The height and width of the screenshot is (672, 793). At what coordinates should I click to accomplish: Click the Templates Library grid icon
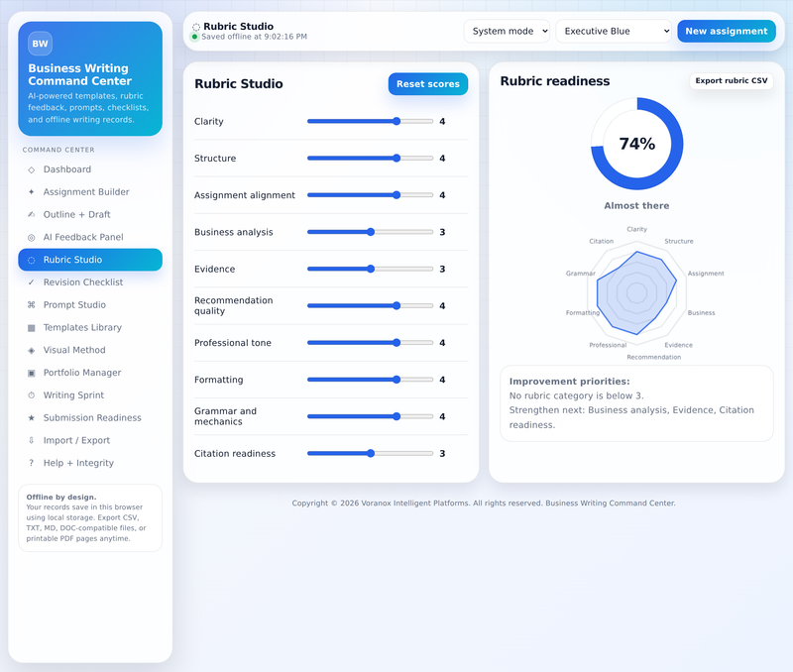(x=32, y=328)
